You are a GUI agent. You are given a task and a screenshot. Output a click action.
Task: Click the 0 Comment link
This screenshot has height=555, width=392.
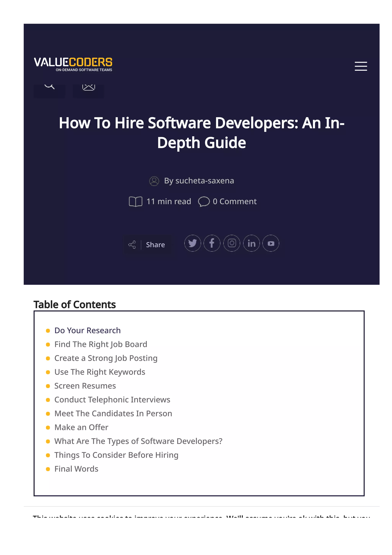[234, 201]
